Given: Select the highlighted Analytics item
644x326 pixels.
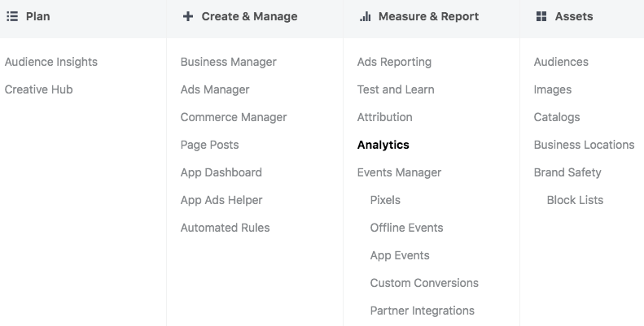Looking at the screenshot, I should pos(383,145).
